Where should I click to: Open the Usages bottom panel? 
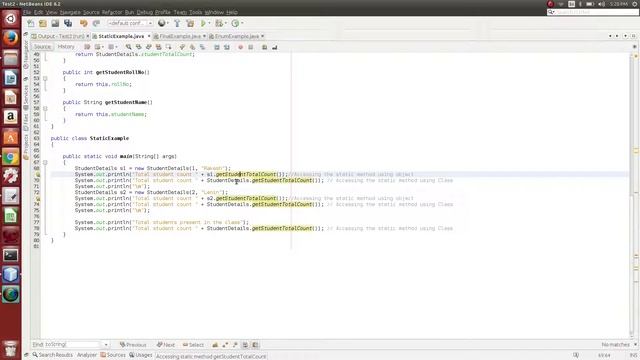[x=141, y=355]
